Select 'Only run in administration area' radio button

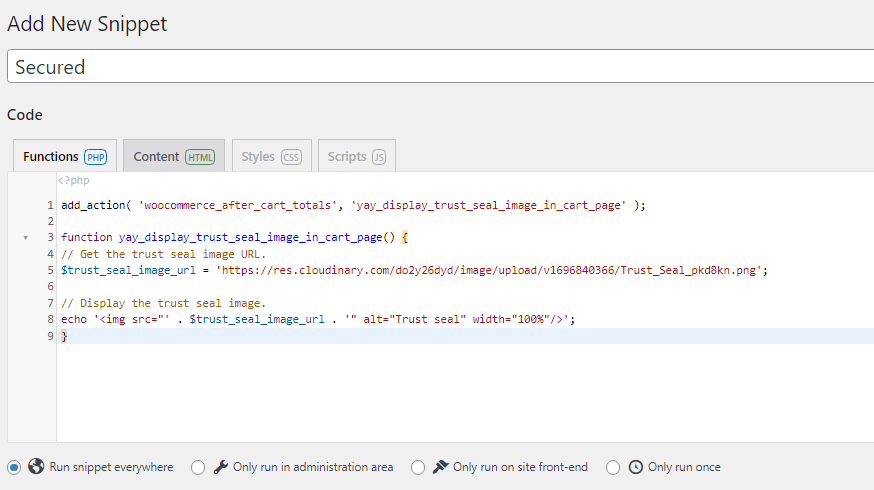coord(198,467)
